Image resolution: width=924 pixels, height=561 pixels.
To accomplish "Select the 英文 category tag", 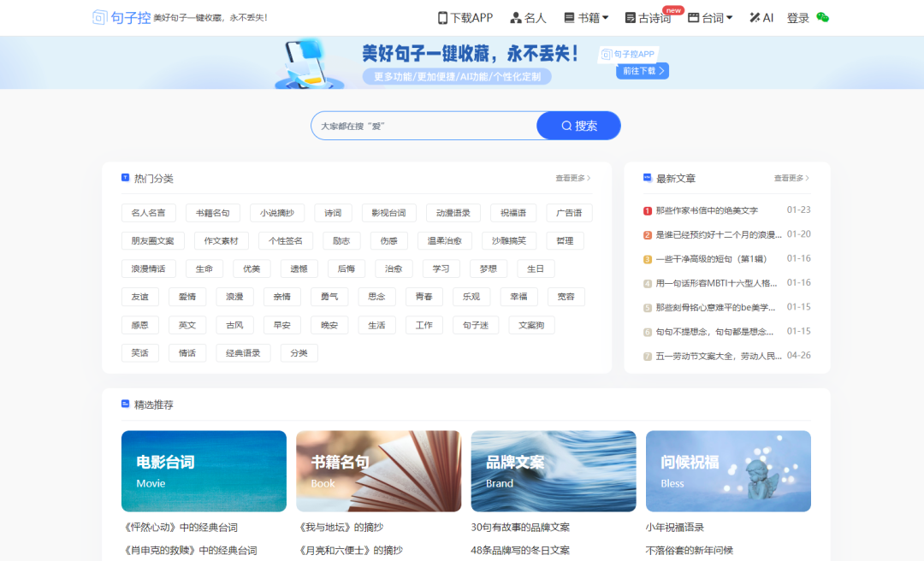I will [187, 325].
